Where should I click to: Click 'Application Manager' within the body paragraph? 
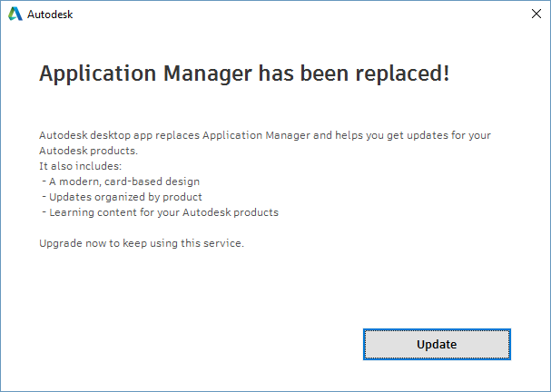pyautogui.click(x=256, y=135)
